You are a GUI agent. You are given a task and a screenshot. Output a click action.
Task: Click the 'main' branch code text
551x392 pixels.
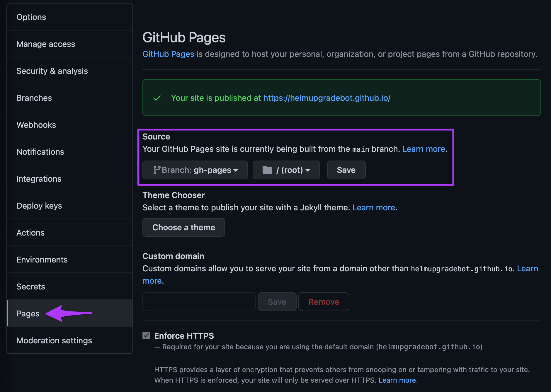[x=360, y=149]
